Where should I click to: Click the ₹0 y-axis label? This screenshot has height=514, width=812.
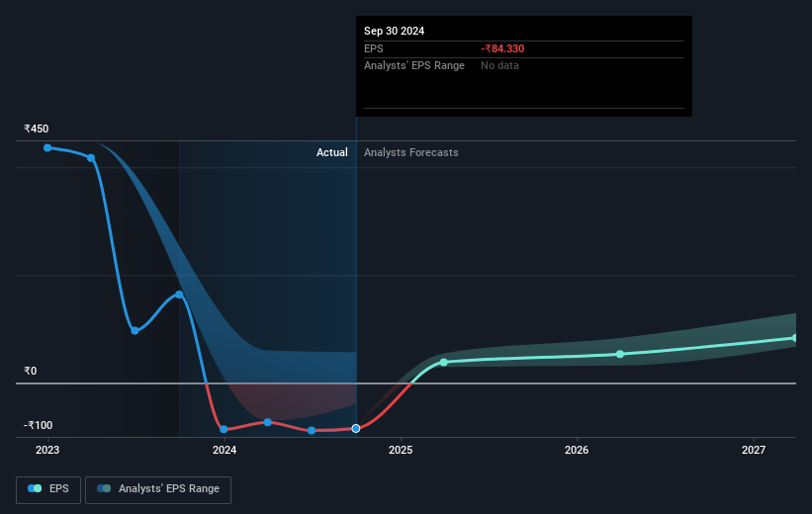pos(30,371)
